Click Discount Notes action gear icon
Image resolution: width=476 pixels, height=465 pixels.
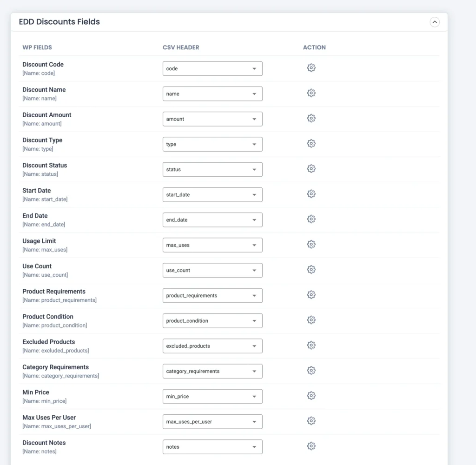pyautogui.click(x=311, y=446)
